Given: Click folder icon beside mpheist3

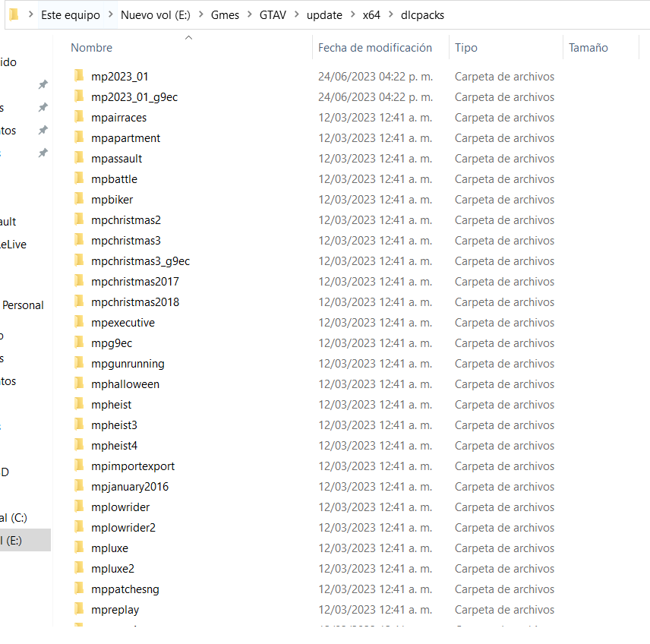Looking at the screenshot, I should coord(79,425).
